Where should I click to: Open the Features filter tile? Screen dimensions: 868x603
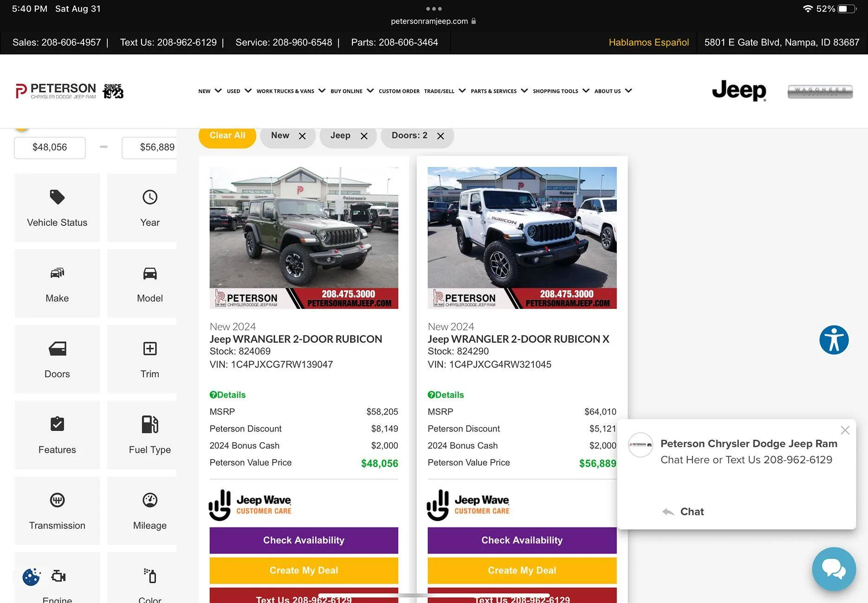click(x=57, y=435)
